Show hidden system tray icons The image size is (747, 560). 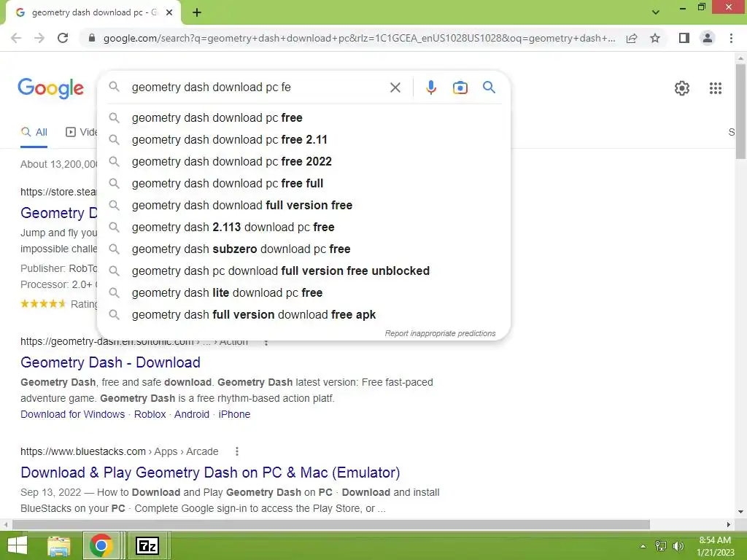643,546
